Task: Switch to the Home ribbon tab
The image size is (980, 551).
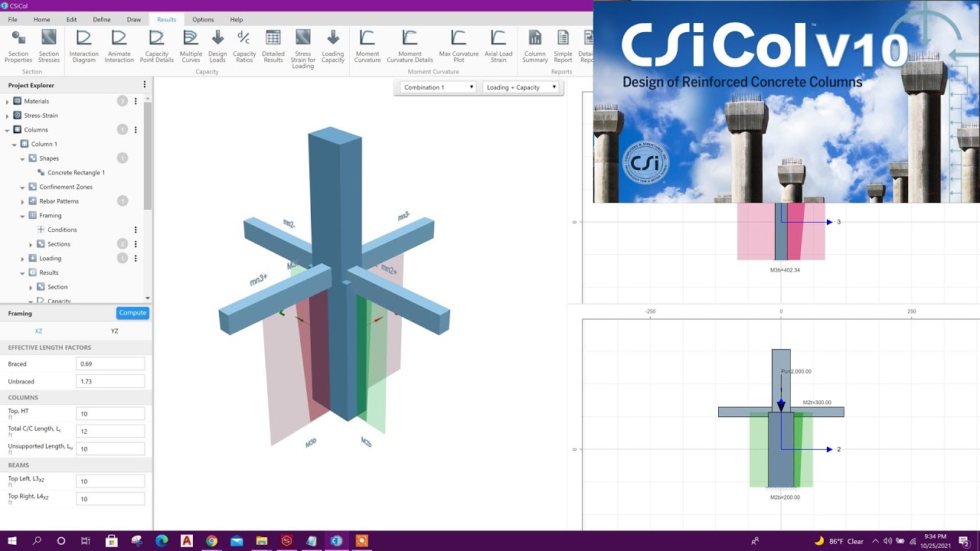Action: tap(42, 19)
